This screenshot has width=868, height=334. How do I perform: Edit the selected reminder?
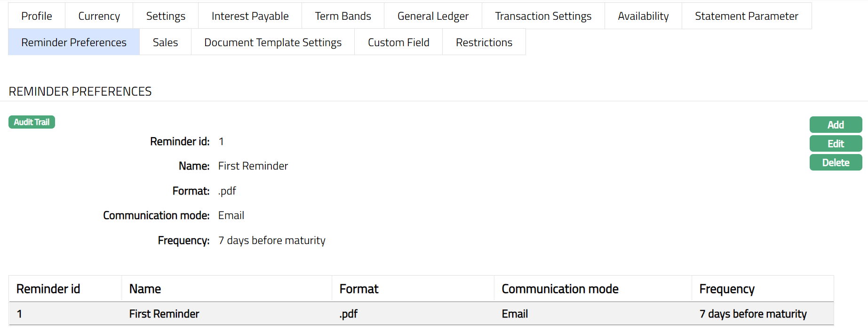pyautogui.click(x=836, y=144)
